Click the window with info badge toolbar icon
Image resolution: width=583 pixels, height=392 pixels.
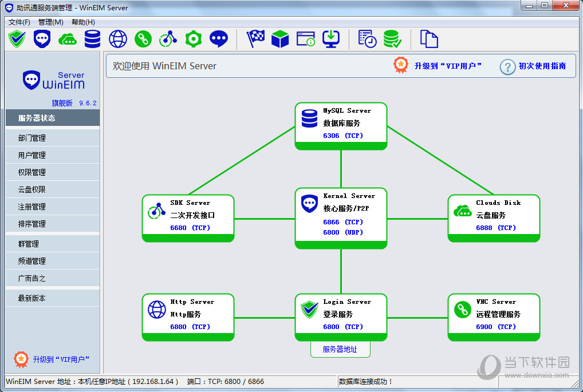(306, 39)
